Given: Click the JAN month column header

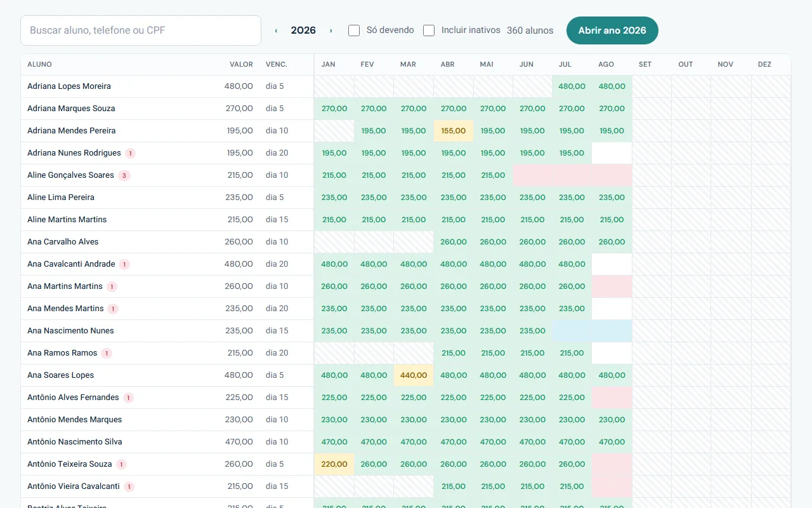Looking at the screenshot, I should 329,64.
